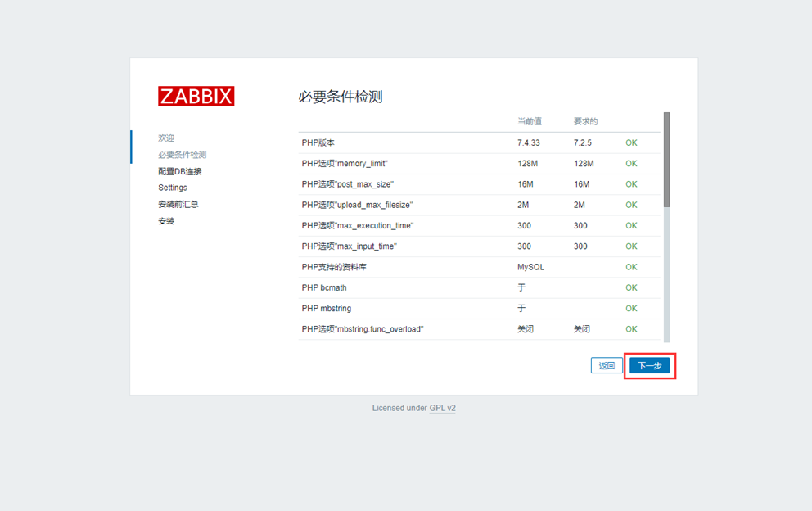
Task: Select 安装前汇总 step in sidebar
Action: coord(178,204)
